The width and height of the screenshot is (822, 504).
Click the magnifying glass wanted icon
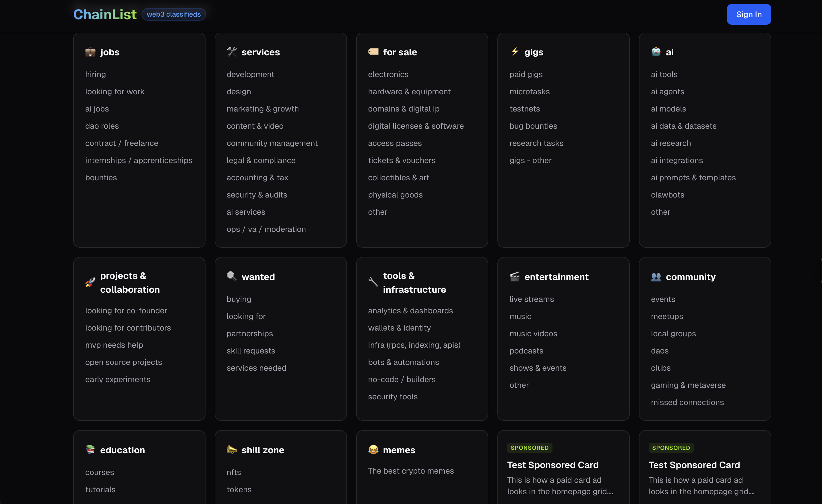coord(232,276)
